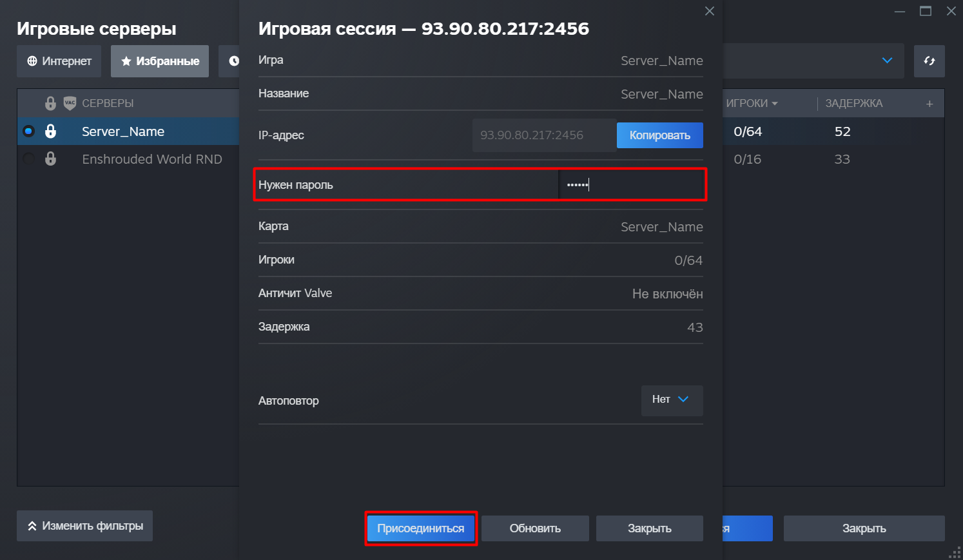Click the plus icon beside ЗАДЕРЖКА column

click(929, 104)
